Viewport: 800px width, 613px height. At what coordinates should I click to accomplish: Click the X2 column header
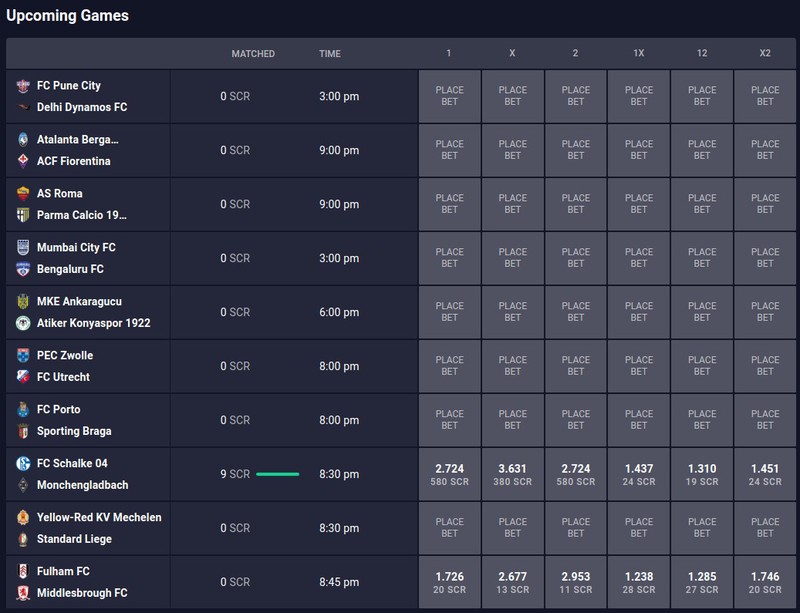pos(765,53)
